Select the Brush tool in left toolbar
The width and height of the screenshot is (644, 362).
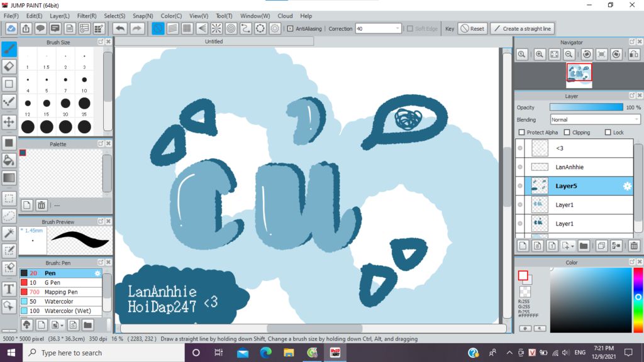9,49
